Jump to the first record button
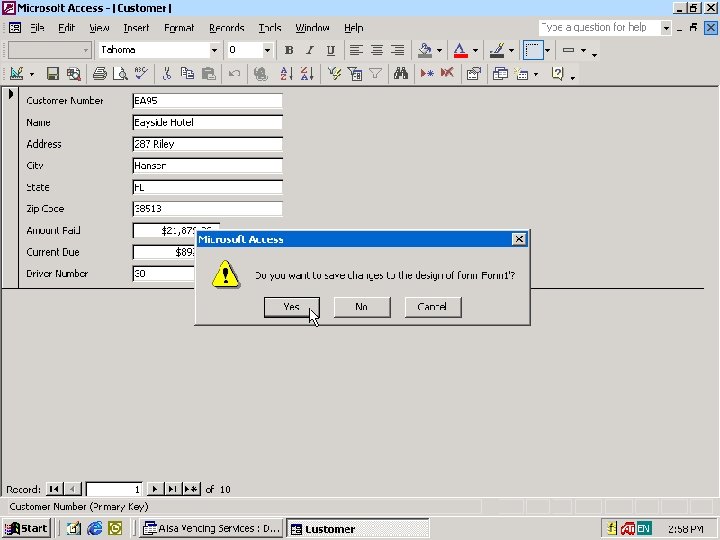Viewport: 720px width, 540px height. click(x=54, y=489)
